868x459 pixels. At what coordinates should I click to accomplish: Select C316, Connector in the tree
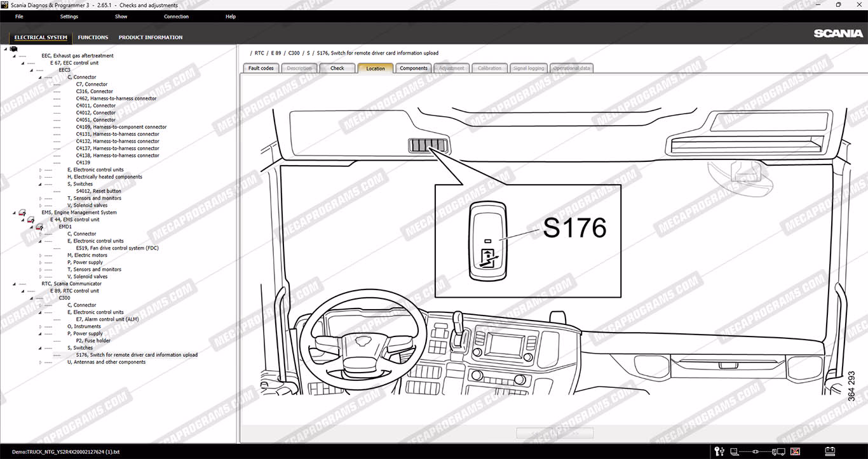pyautogui.click(x=95, y=91)
